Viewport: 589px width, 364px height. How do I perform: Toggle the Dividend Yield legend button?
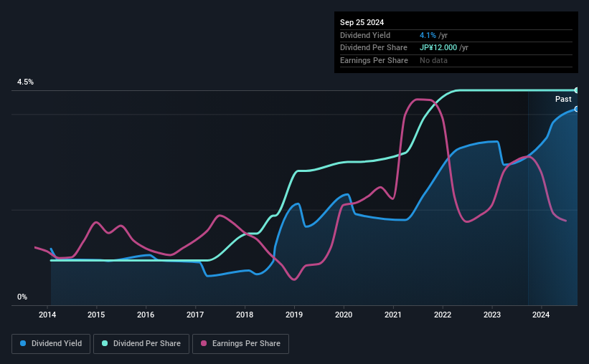pos(51,344)
